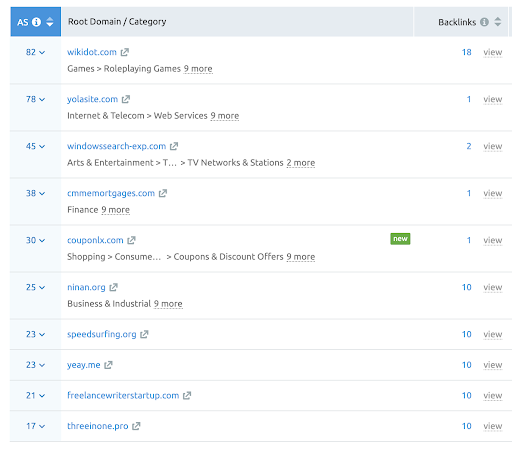Open the ninan.org domain link
This screenshot has height=450, width=512.
(x=86, y=287)
